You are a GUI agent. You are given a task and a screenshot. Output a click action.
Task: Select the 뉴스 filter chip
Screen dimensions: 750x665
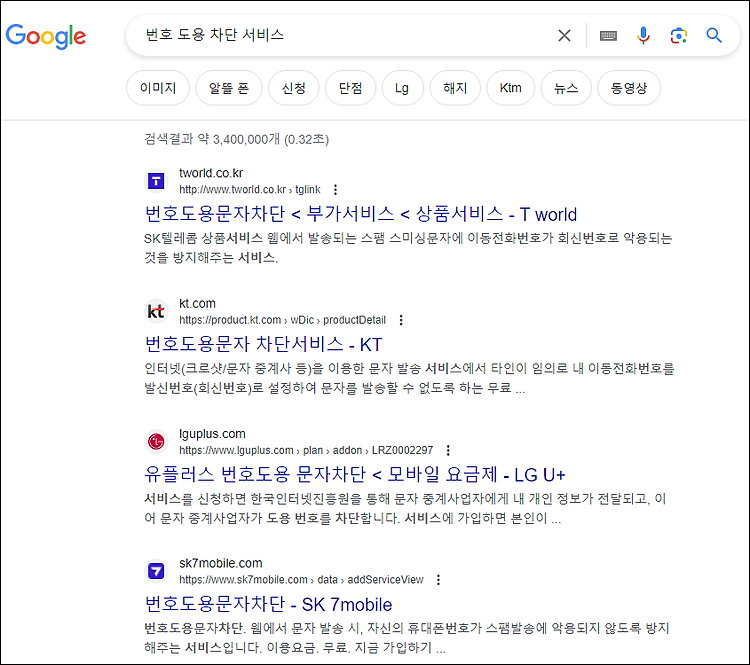566,88
